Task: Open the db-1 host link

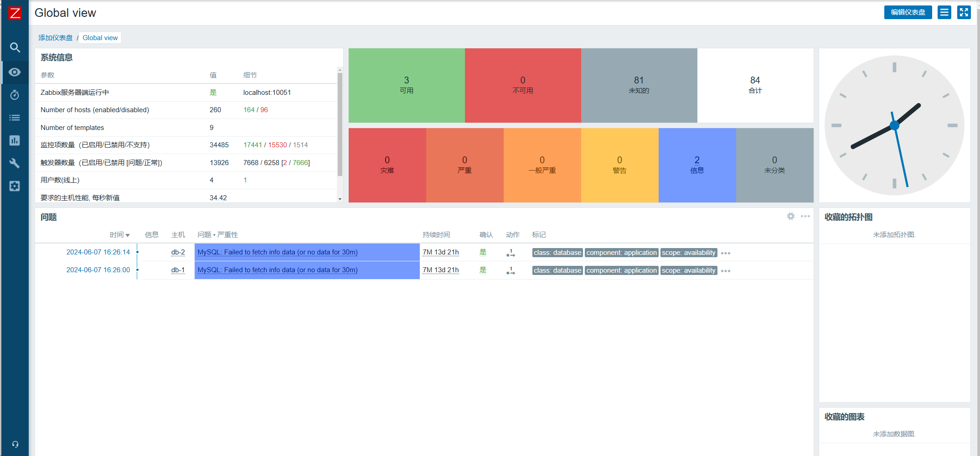Action: (178, 270)
